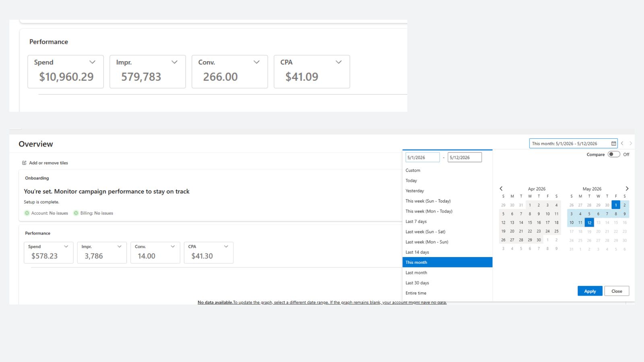The height and width of the screenshot is (362, 644).
Task: Select the Entire time option
Action: pos(447,293)
